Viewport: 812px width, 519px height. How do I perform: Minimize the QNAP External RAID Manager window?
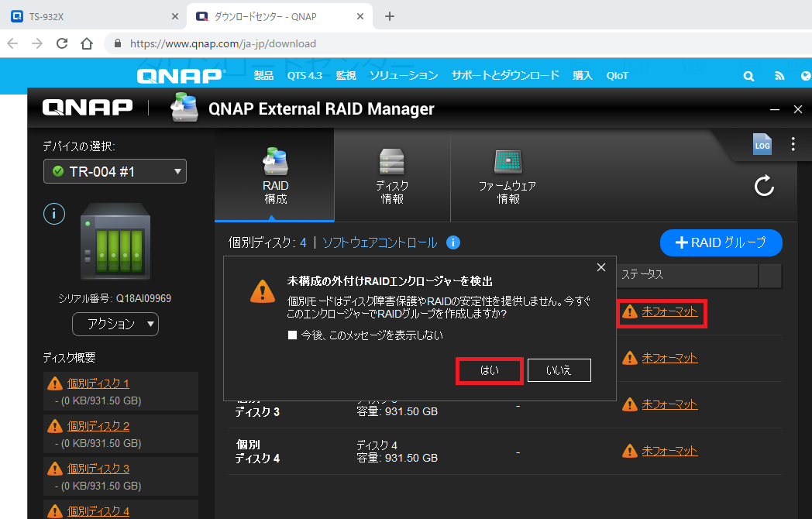coord(775,109)
